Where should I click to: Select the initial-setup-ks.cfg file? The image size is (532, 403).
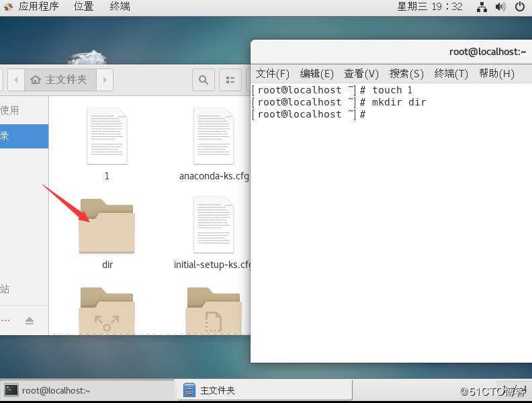(x=213, y=232)
